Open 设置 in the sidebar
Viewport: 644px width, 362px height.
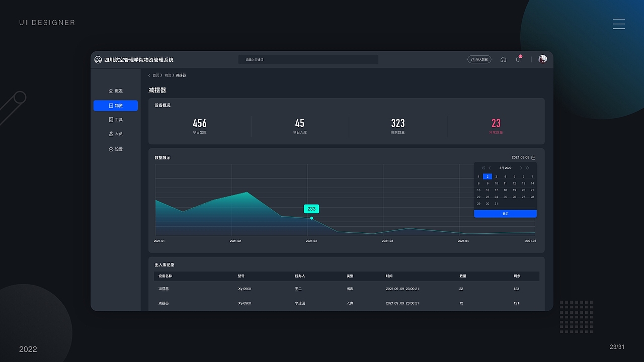click(116, 149)
